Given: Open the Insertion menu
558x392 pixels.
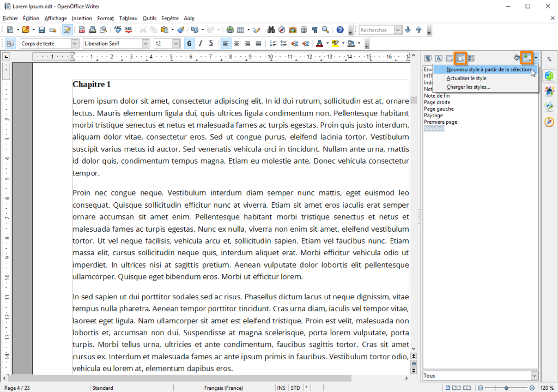Looking at the screenshot, I should [x=82, y=18].
